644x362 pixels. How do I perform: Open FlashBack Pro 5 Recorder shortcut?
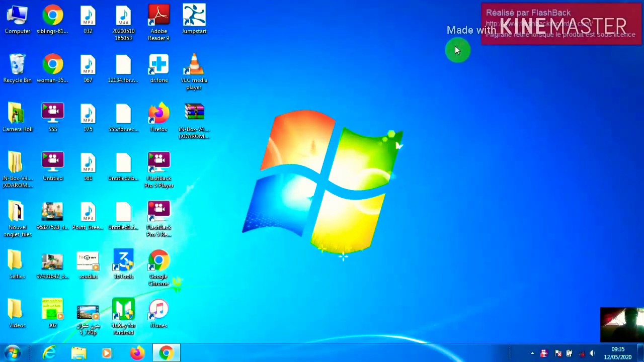pos(158,220)
